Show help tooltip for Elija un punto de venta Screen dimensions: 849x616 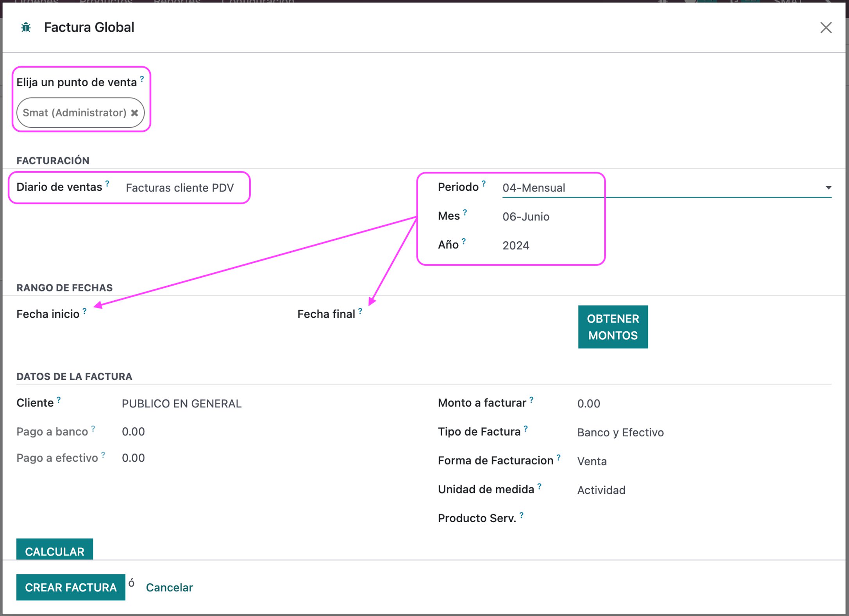tap(142, 79)
